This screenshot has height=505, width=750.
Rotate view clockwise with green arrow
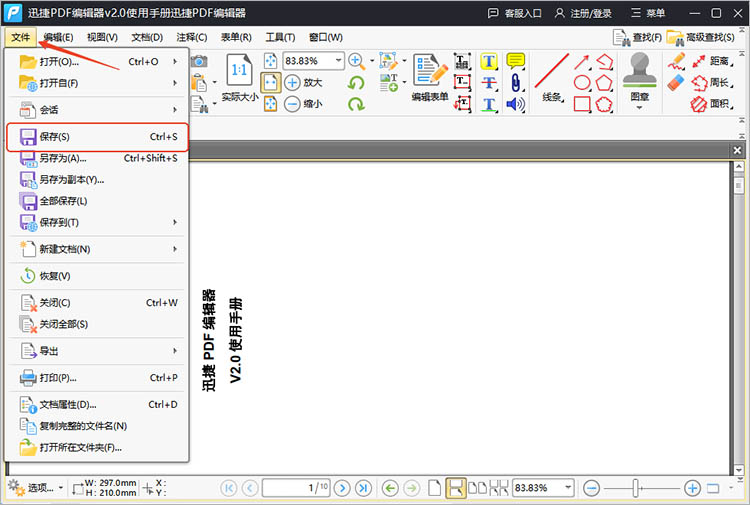[356, 104]
